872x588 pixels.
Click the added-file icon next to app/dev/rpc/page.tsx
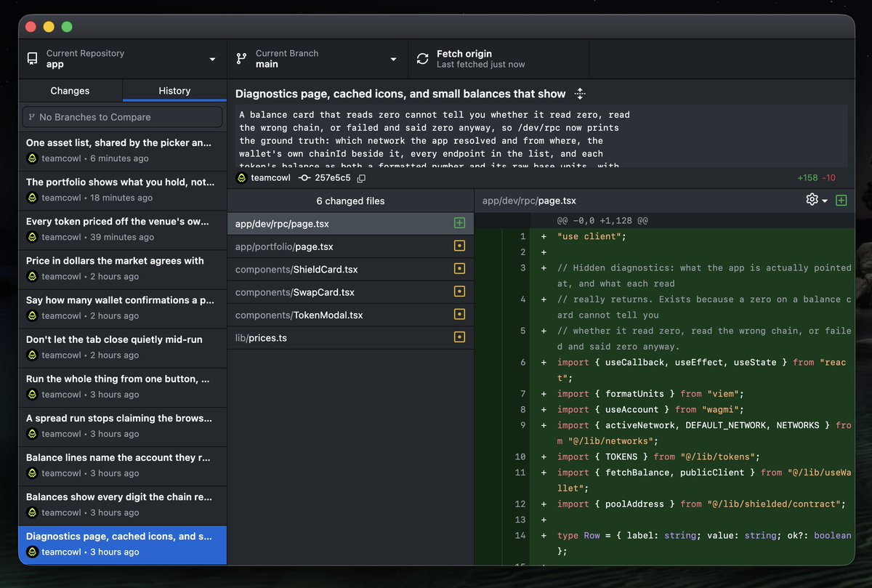click(459, 223)
